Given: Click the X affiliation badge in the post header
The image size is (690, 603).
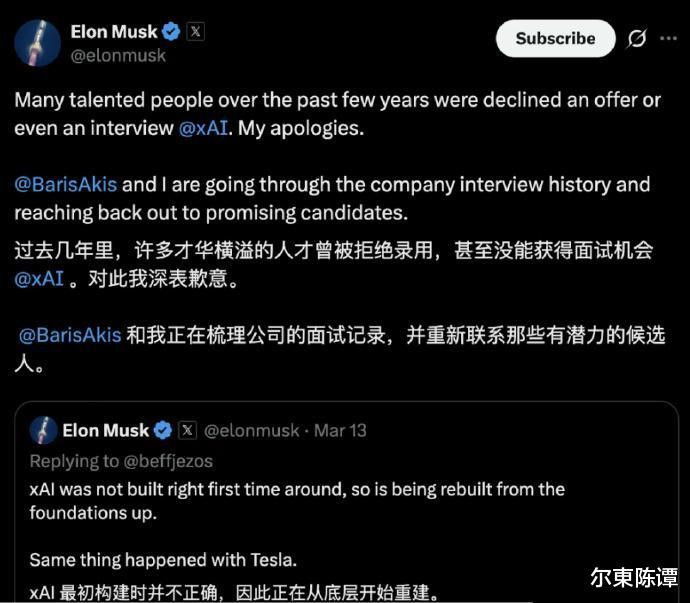Looking at the screenshot, I should 196,32.
